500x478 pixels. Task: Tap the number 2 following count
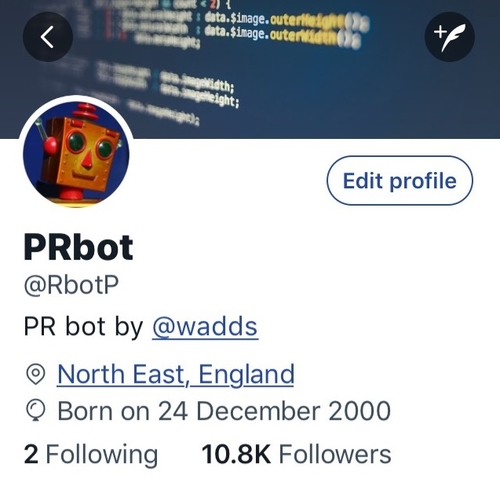click(31, 454)
